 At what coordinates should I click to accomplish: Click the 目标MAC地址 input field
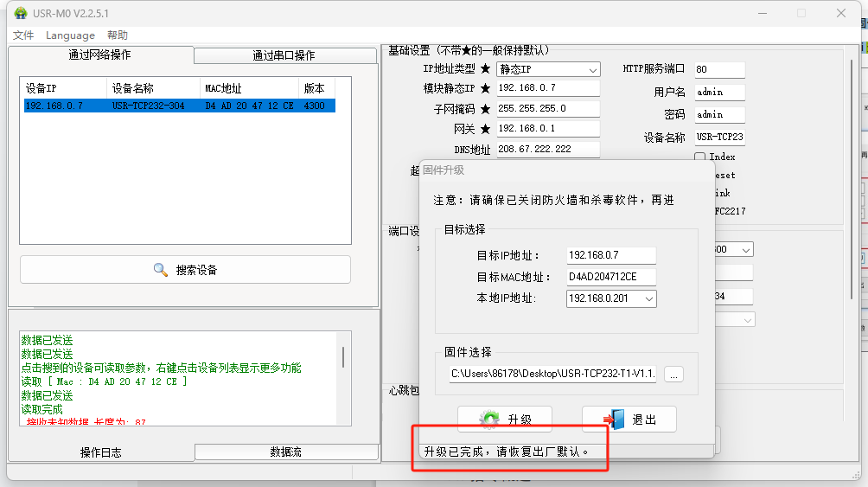(610, 277)
